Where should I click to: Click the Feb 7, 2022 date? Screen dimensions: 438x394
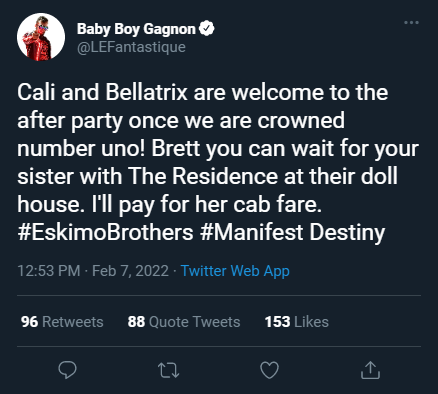[130, 271]
